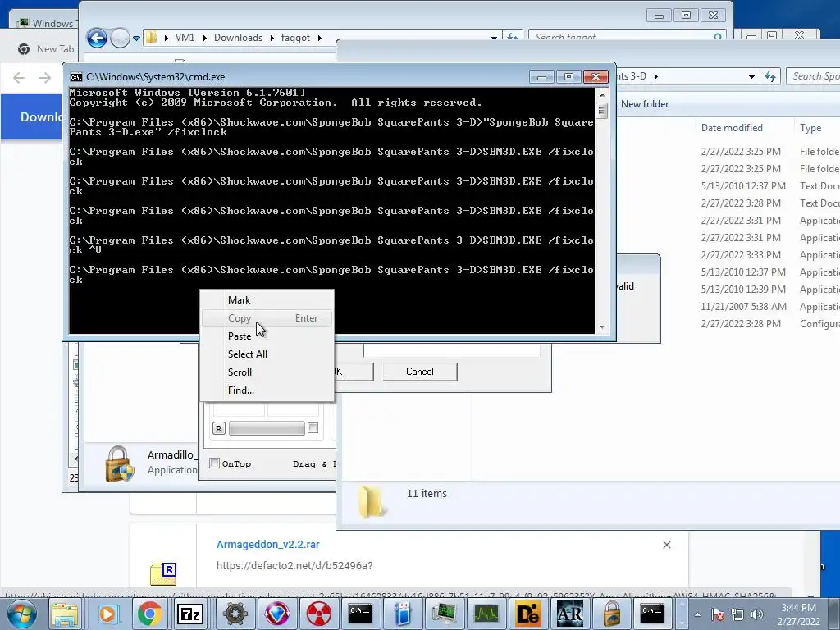Click the red gem taskbar icon

pyautogui.click(x=276, y=614)
